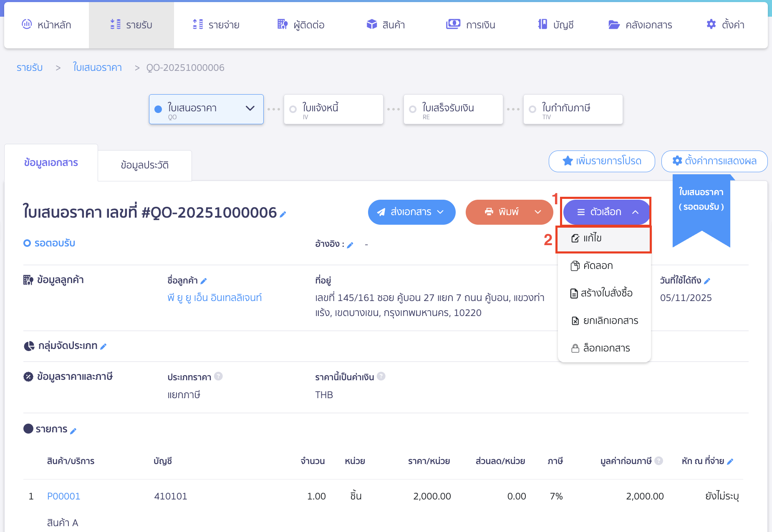Click help icon beside ประเภทราคา
The width and height of the screenshot is (772, 532).
pos(218,376)
